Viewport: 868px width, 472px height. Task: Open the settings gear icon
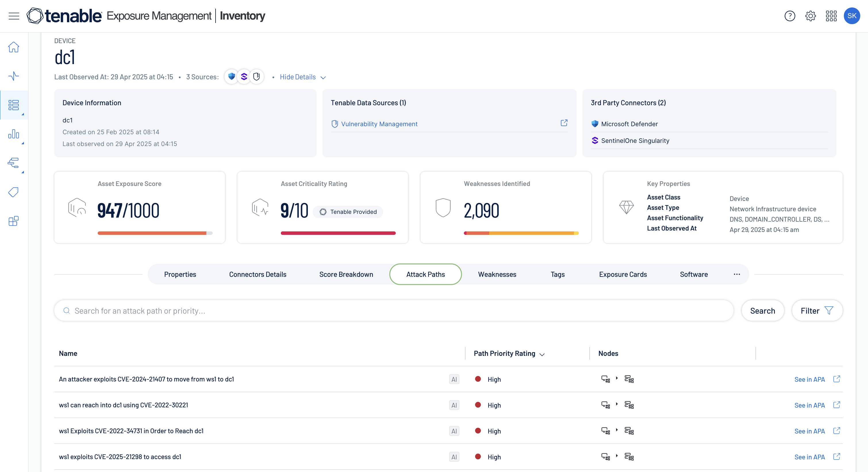coord(811,16)
